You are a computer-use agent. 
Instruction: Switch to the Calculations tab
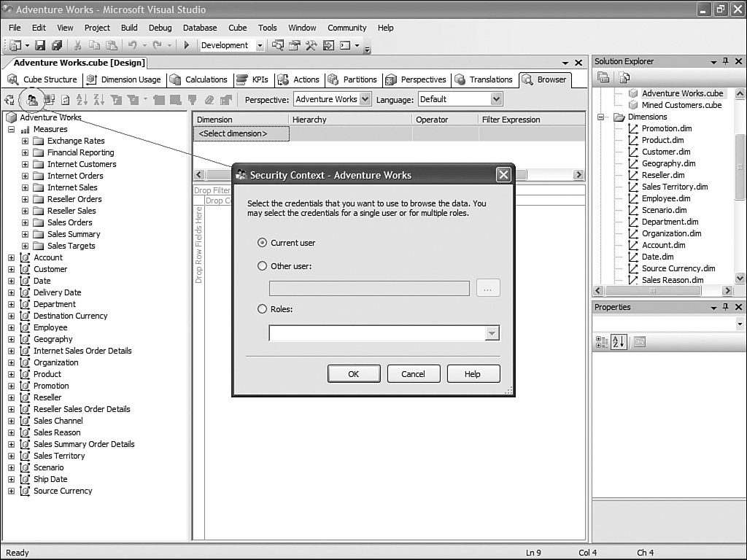199,79
